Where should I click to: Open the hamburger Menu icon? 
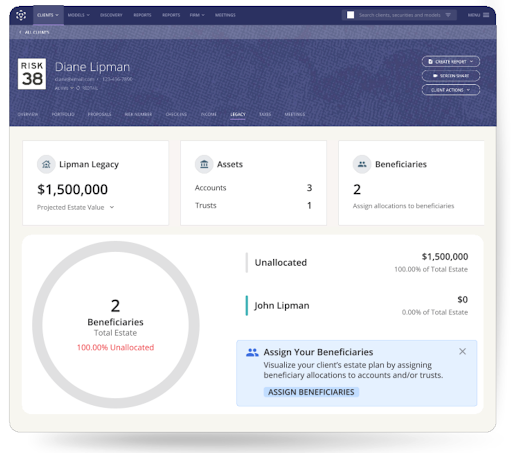(x=486, y=15)
